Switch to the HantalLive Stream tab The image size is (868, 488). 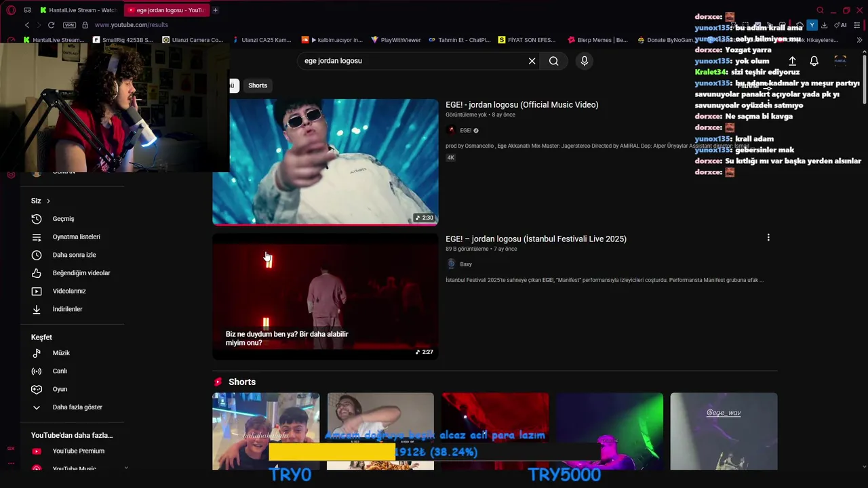pos(78,10)
